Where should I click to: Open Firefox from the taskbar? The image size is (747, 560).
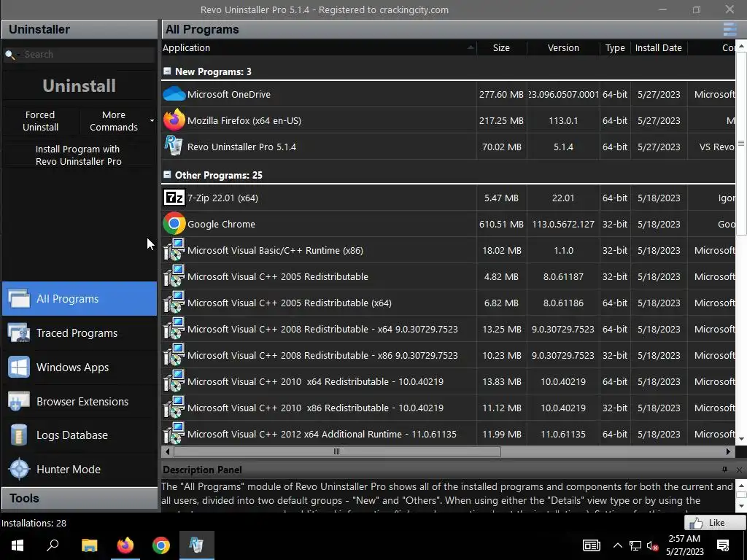tap(125, 545)
